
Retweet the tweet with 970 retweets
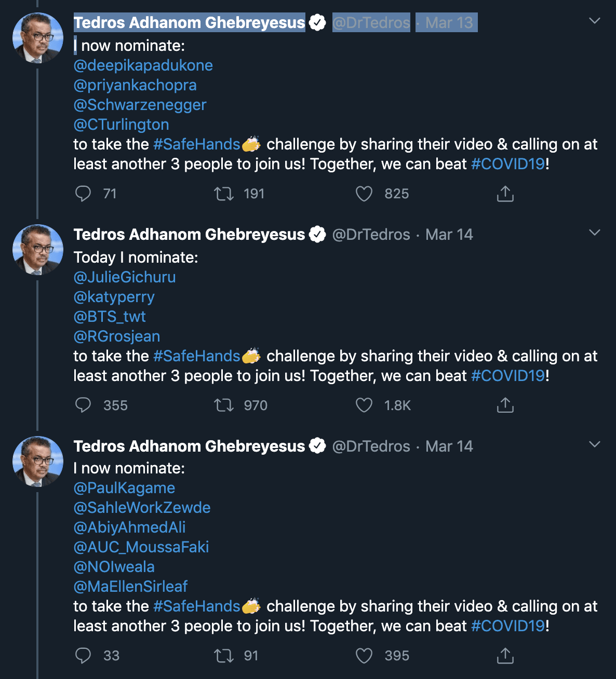(224, 405)
